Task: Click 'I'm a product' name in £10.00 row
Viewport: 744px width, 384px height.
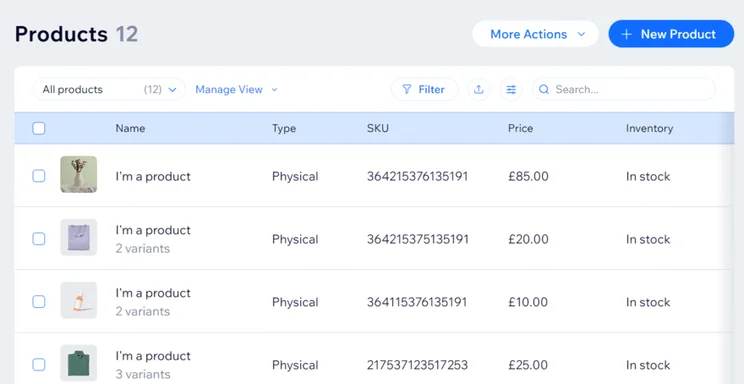Action: point(153,293)
